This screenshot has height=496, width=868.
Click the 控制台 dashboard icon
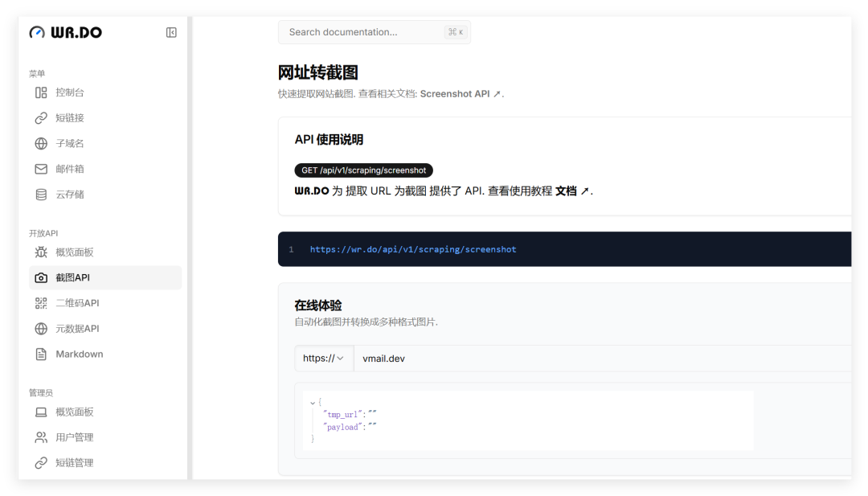[41, 92]
